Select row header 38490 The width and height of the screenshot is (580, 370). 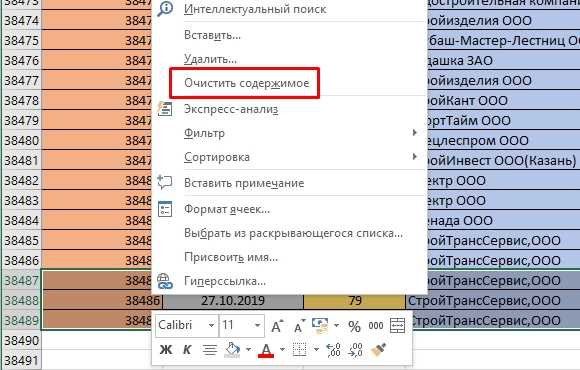pos(21,340)
